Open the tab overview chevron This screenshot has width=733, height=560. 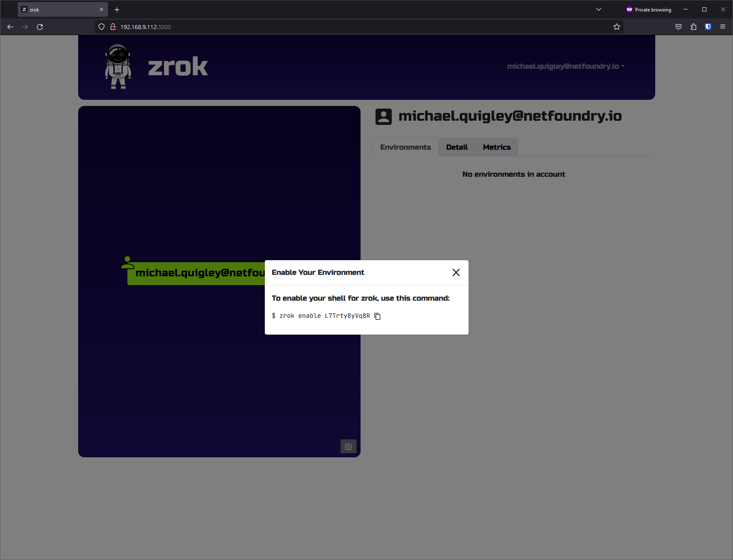coord(598,9)
